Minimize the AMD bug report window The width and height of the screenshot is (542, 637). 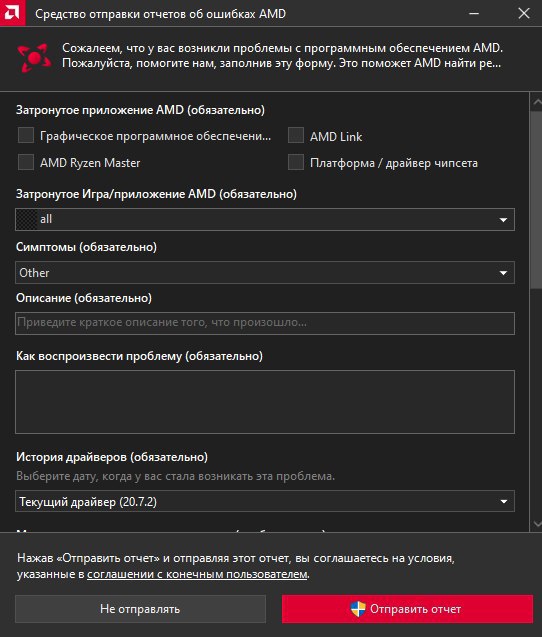coord(474,13)
